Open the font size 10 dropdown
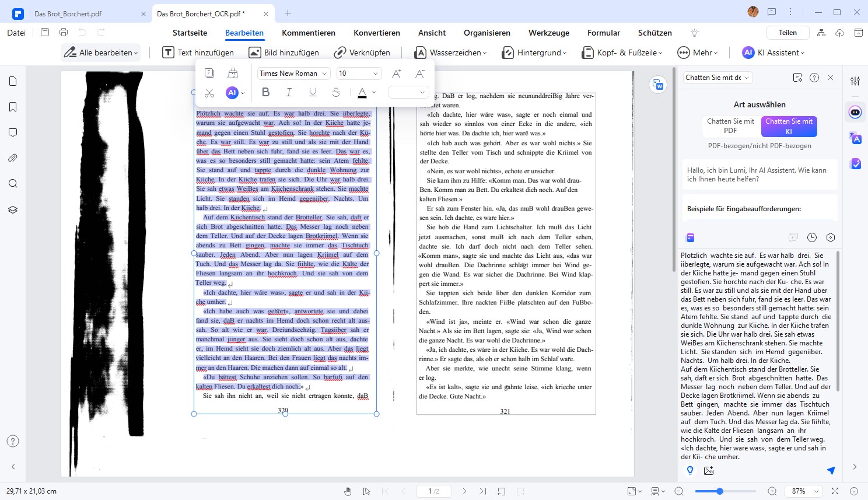This screenshot has width=868, height=500. coord(359,74)
